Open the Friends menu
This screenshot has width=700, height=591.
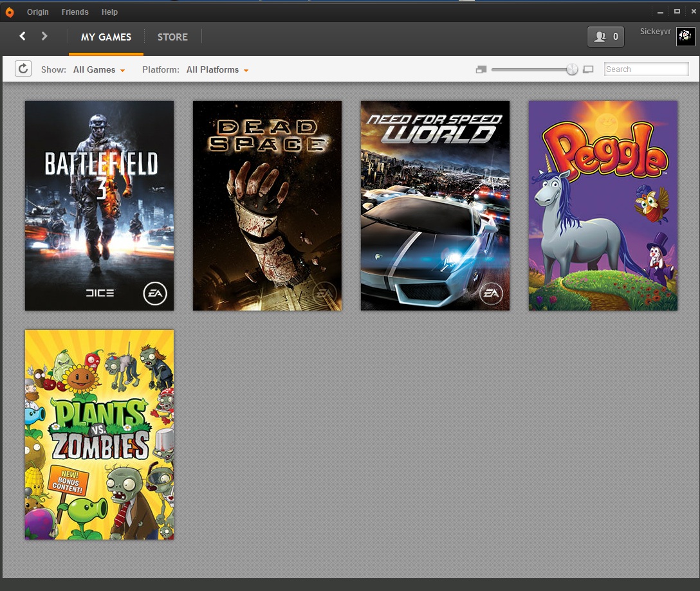(x=75, y=12)
